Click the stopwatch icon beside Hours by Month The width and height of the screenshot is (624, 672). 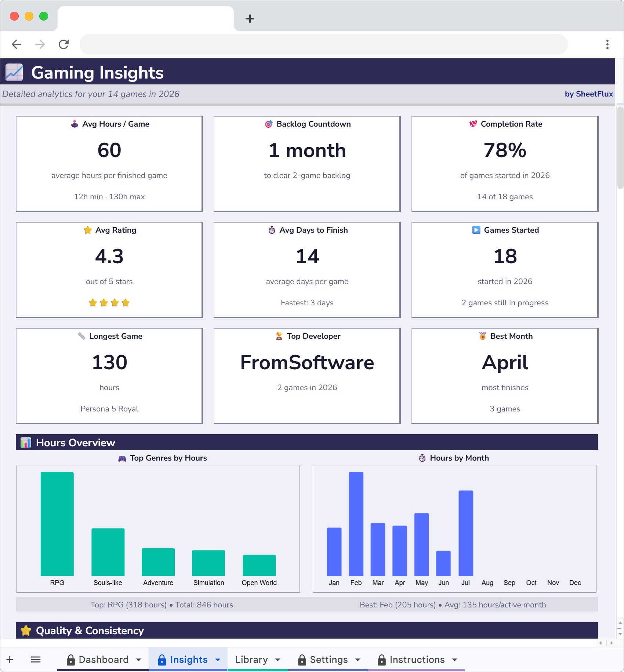(423, 458)
